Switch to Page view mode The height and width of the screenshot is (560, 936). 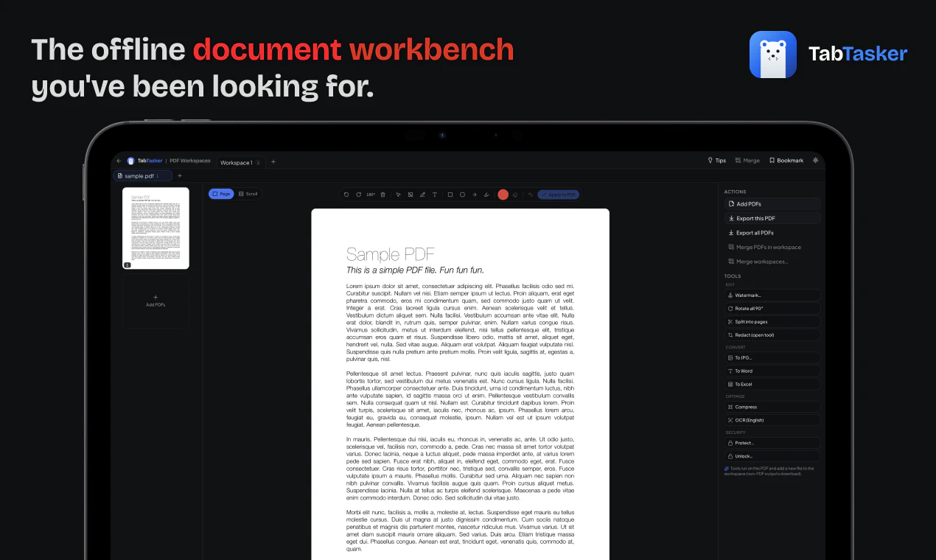tap(221, 194)
